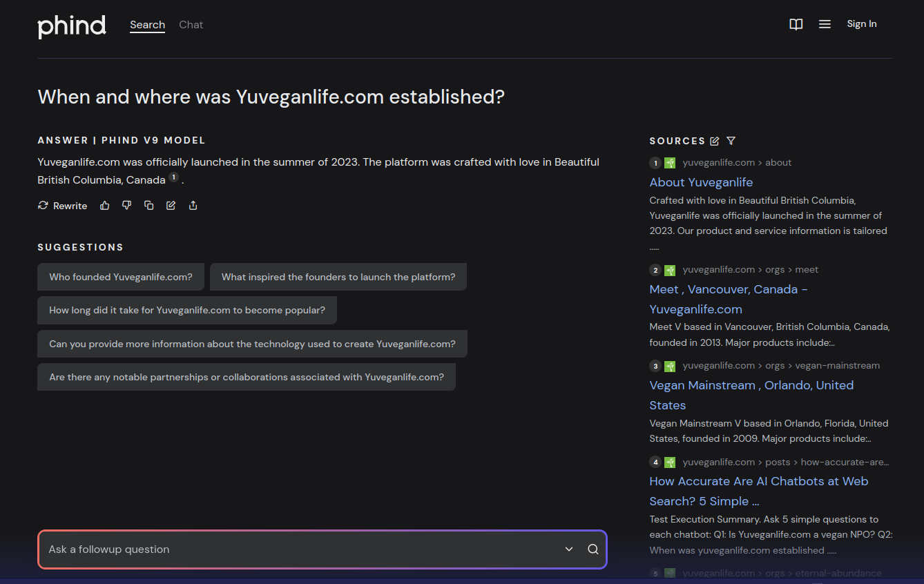Click the edit answer pencil icon

(x=171, y=205)
